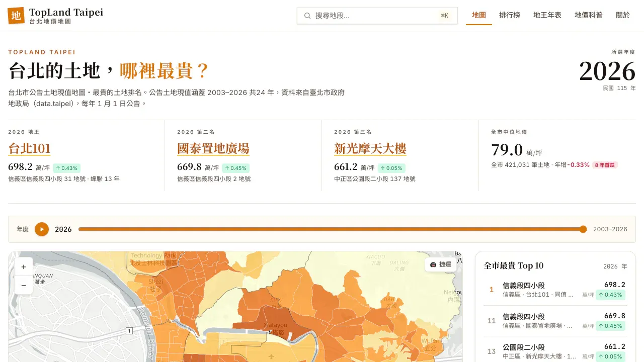
Task: Click the 全市最貴 Top 10 heading
Action: tap(514, 265)
